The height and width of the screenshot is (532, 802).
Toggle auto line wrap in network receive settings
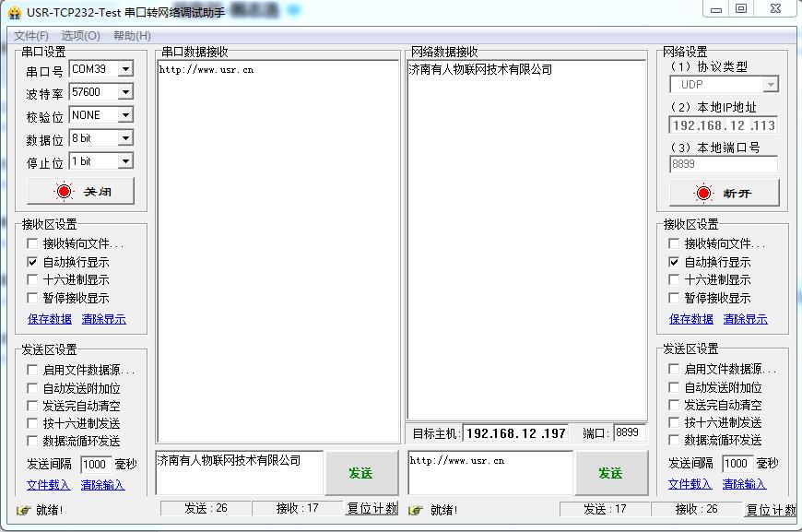675,262
